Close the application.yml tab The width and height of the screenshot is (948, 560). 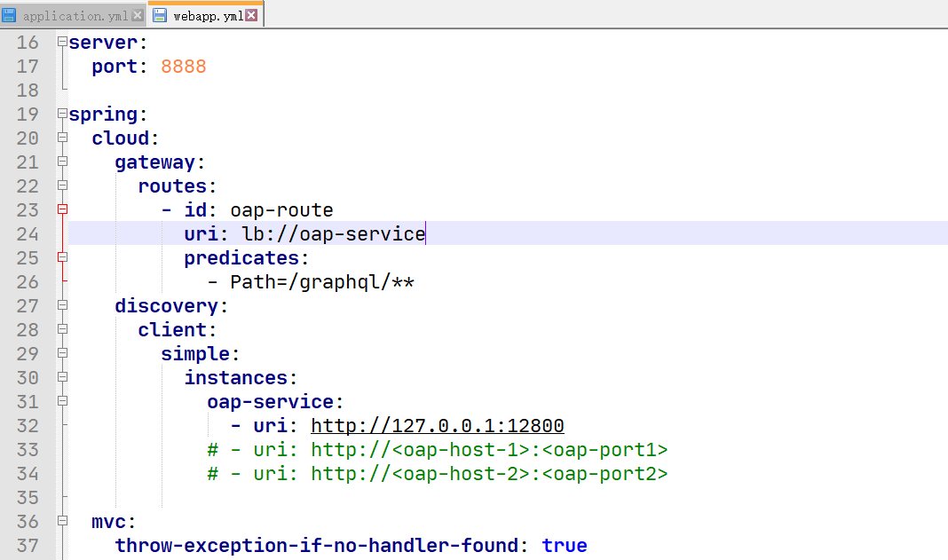point(138,16)
